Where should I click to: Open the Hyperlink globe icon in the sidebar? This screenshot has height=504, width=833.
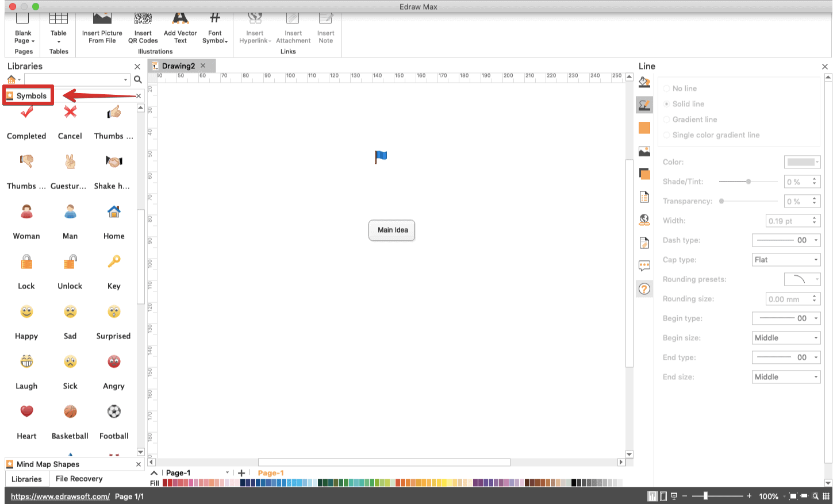point(644,220)
